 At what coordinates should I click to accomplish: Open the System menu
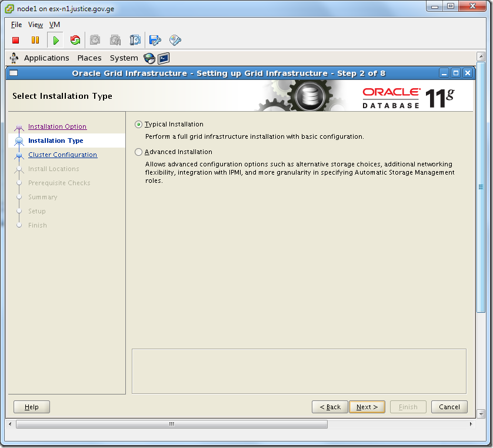pyautogui.click(x=124, y=58)
